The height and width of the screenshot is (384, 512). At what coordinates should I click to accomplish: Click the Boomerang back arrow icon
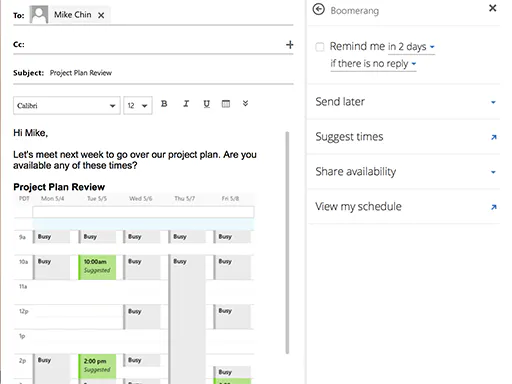coord(319,10)
